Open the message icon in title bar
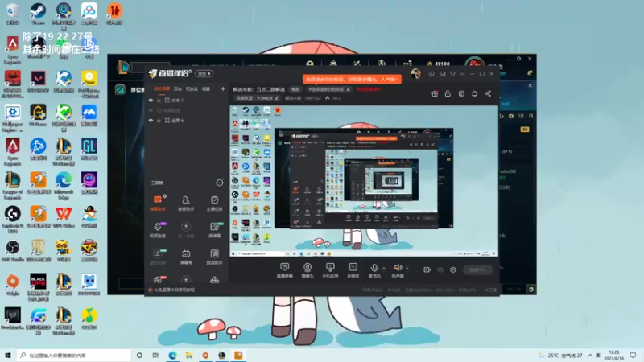Image resolution: width=644 pixels, height=362 pixels. click(x=431, y=74)
